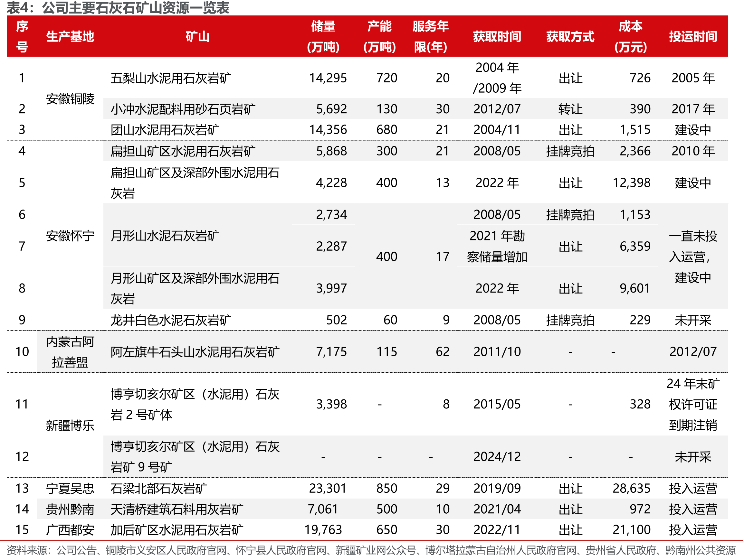Click the '储量(万吨)' column header
The height and width of the screenshot is (560, 744).
[323, 36]
